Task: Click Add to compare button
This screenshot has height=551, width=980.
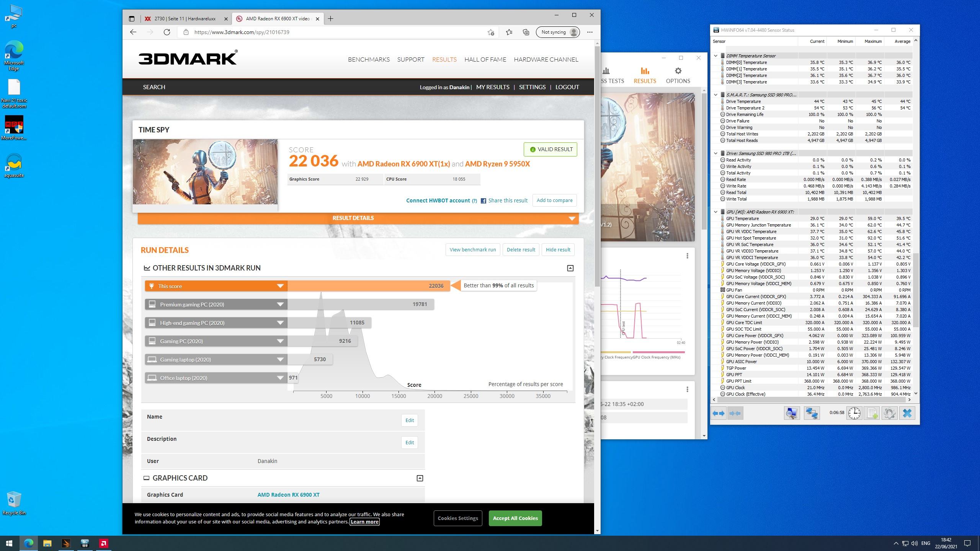Action: pos(555,201)
